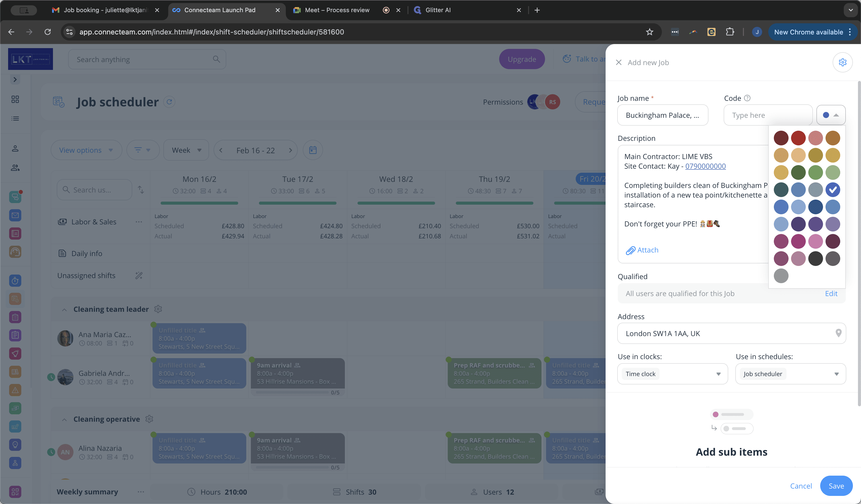Select the bright red color swatch
This screenshot has width=861, height=504.
tap(798, 138)
